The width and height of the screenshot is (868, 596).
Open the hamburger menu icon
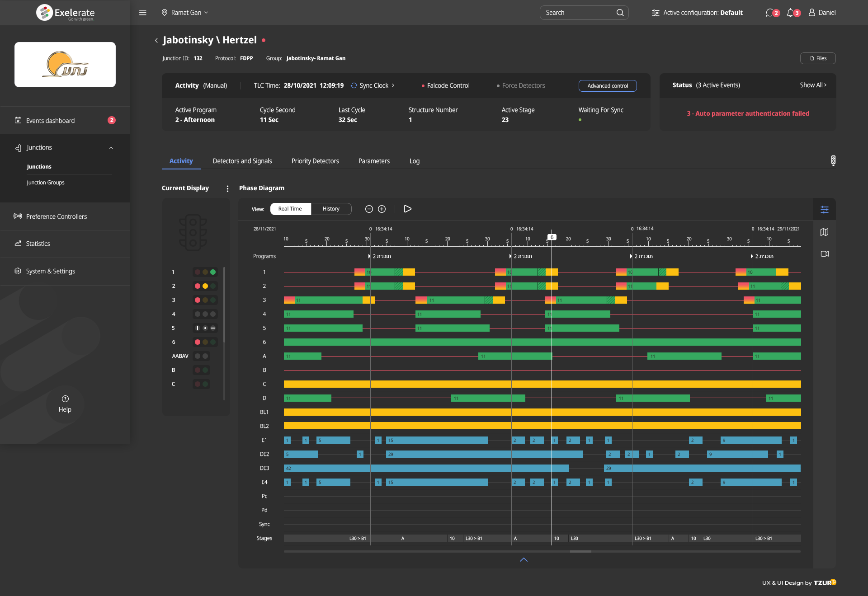click(x=143, y=13)
